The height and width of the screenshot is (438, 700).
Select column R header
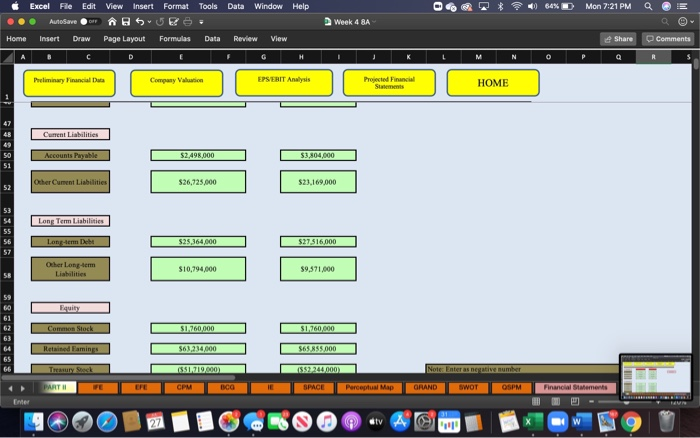(x=653, y=57)
